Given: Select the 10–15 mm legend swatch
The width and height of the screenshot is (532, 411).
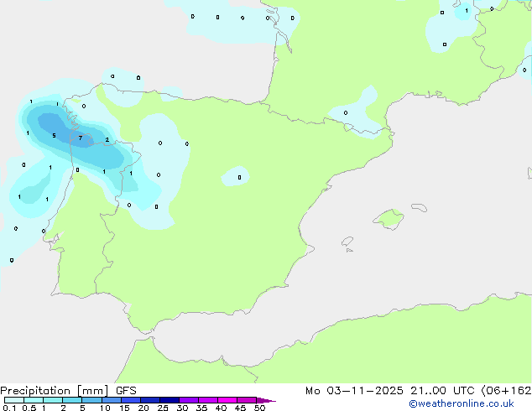Looking at the screenshot, I should pos(112,400).
